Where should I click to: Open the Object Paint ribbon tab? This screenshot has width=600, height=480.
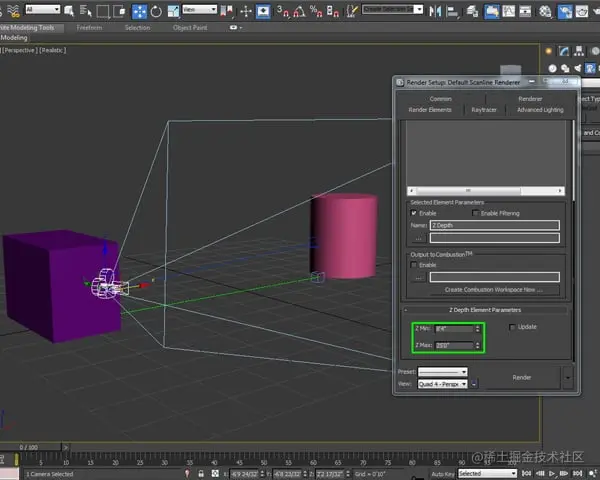click(190, 28)
